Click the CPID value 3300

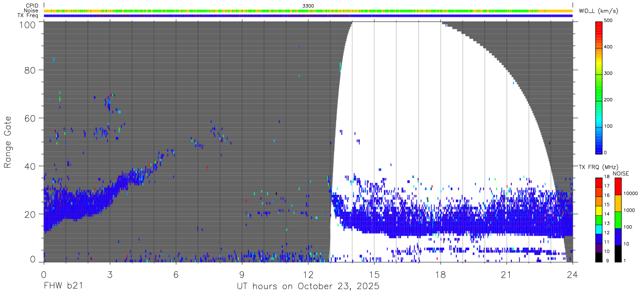pyautogui.click(x=308, y=5)
